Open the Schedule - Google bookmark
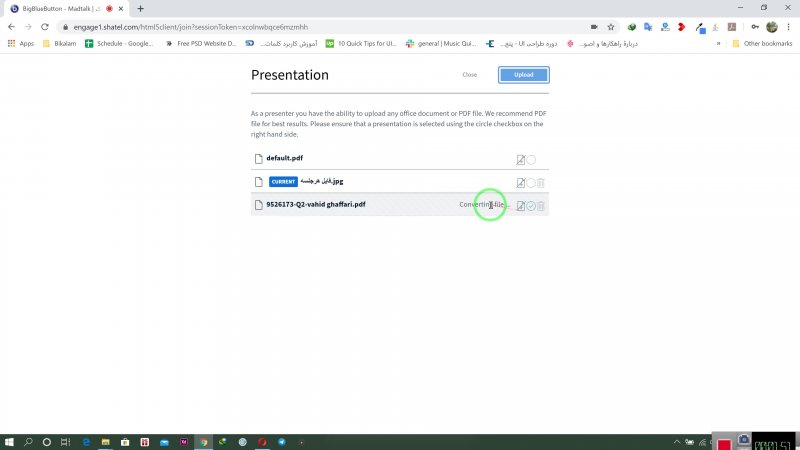Viewport: 800px width, 450px height. pyautogui.click(x=120, y=43)
